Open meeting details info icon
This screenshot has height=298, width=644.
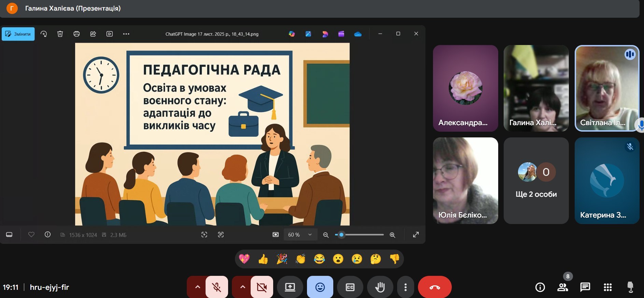(x=540, y=287)
